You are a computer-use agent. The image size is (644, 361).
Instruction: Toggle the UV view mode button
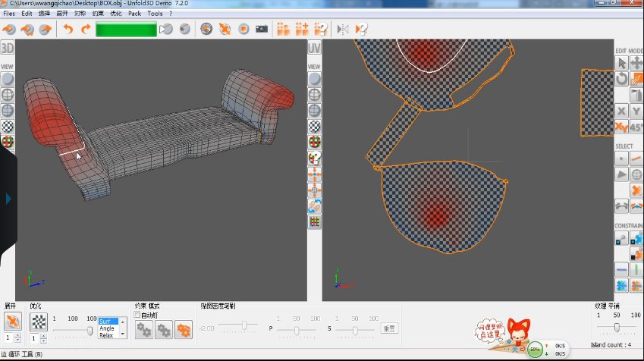point(314,48)
